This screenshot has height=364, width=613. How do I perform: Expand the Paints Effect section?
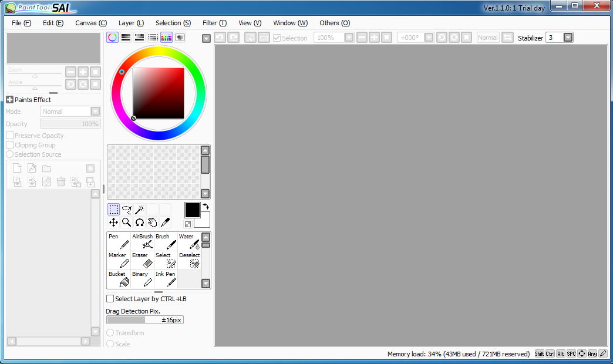pos(9,100)
